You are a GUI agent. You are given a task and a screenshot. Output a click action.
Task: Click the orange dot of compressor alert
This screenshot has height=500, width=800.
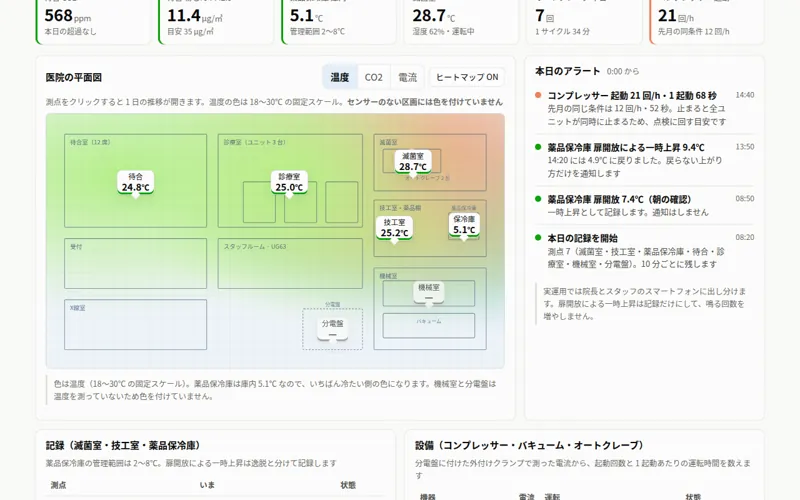[538, 95]
